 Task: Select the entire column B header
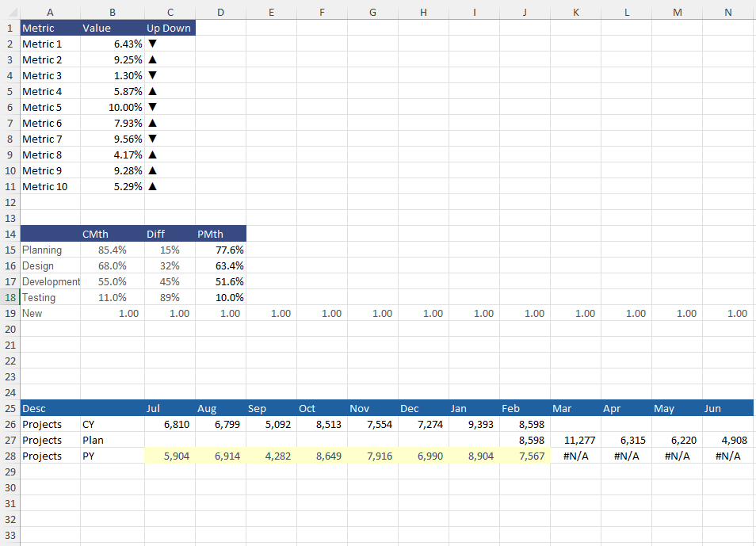tap(113, 12)
